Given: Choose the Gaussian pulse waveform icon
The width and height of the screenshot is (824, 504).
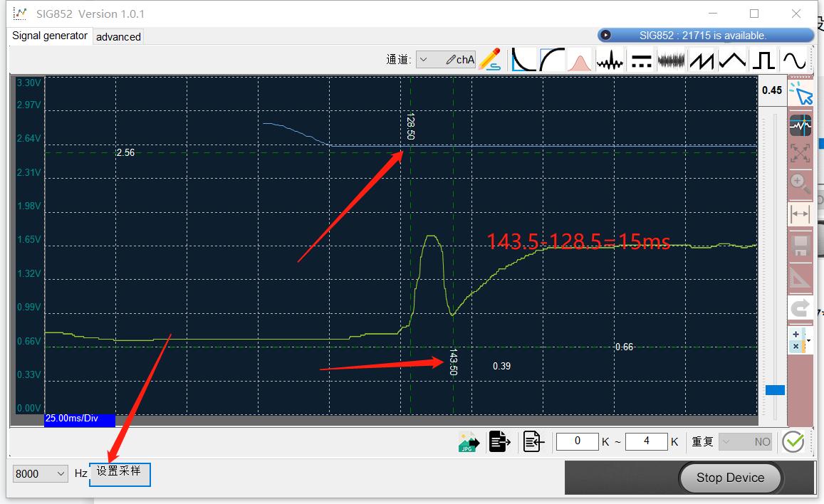Looking at the screenshot, I should [x=580, y=59].
